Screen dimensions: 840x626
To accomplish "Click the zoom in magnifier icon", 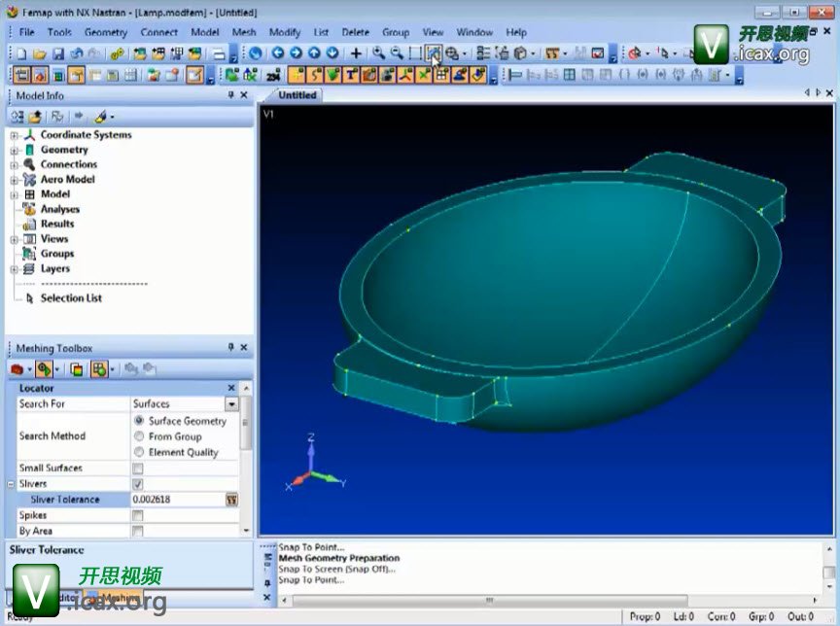I will (379, 53).
